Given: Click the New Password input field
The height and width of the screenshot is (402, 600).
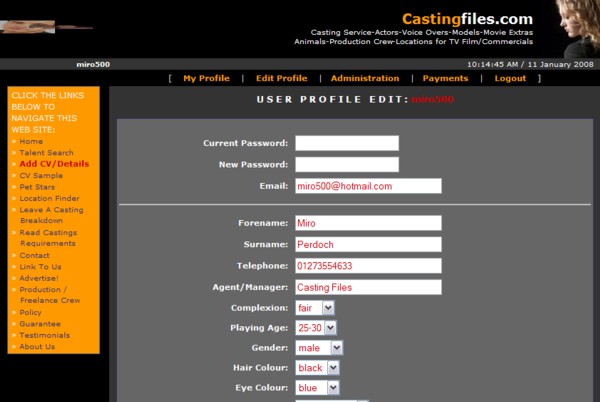Looking at the screenshot, I should point(347,164).
